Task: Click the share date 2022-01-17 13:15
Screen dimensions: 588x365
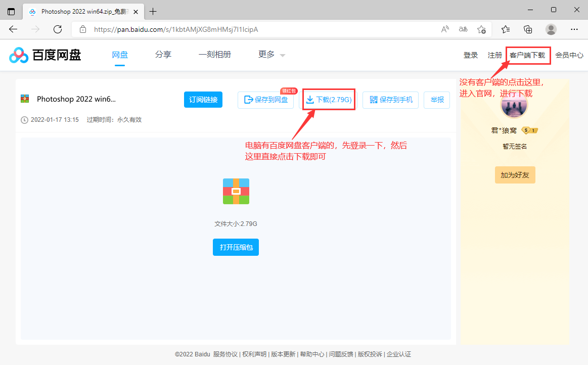Action: pos(55,120)
